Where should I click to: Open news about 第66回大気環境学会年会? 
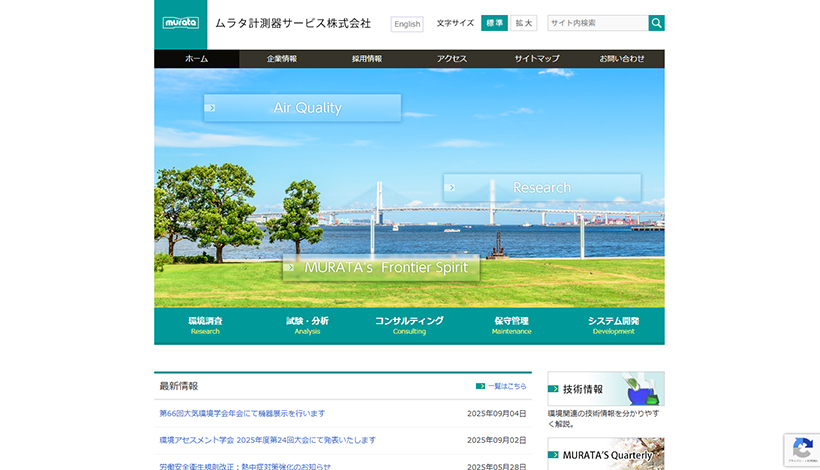242,413
